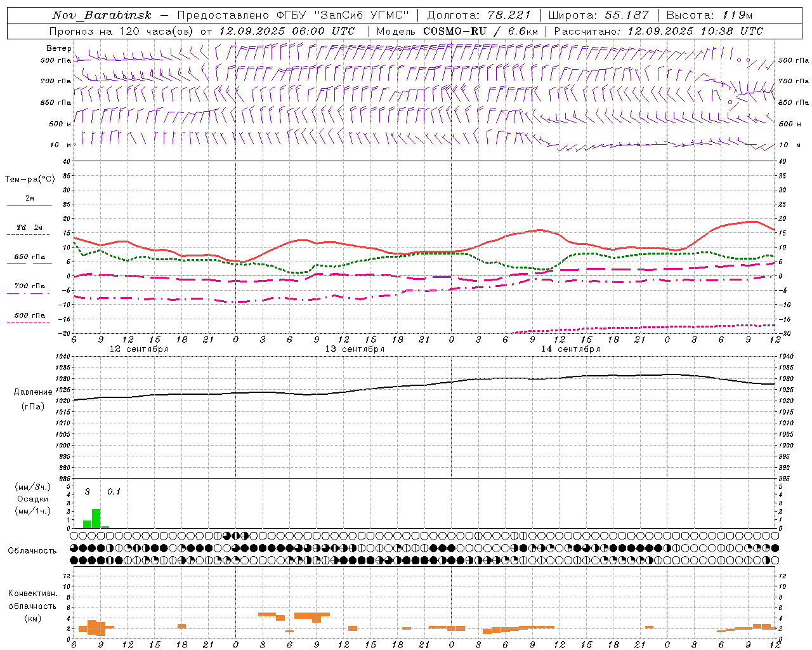Viewport: 812px width, 650px height.
Task: Select the Тем-ра(°C) axis title
Action: pos(30,180)
